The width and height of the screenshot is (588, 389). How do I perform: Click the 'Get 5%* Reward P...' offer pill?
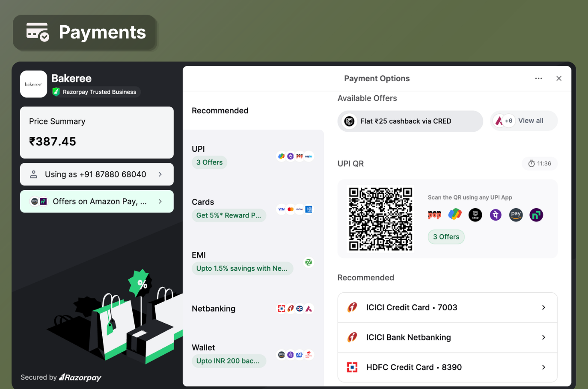pyautogui.click(x=229, y=215)
